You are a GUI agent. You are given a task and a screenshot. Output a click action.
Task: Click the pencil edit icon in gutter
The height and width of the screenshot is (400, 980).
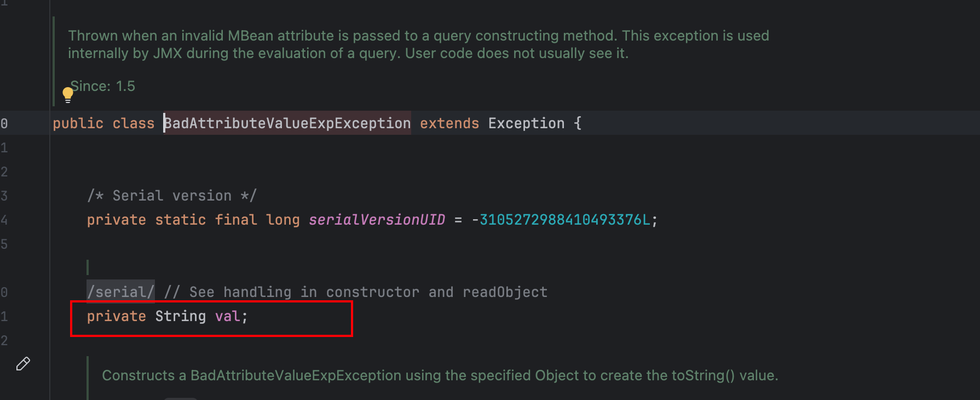point(23,364)
